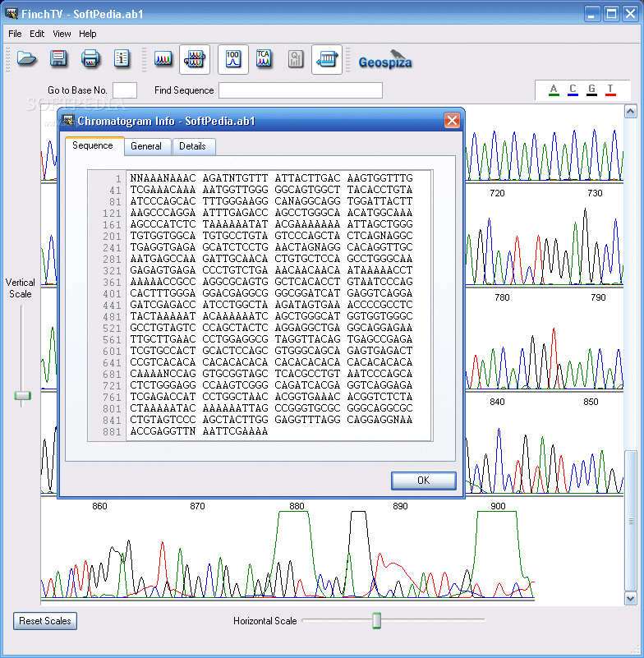644x658 pixels.
Task: Click the Geospiza logo
Action: click(385, 60)
